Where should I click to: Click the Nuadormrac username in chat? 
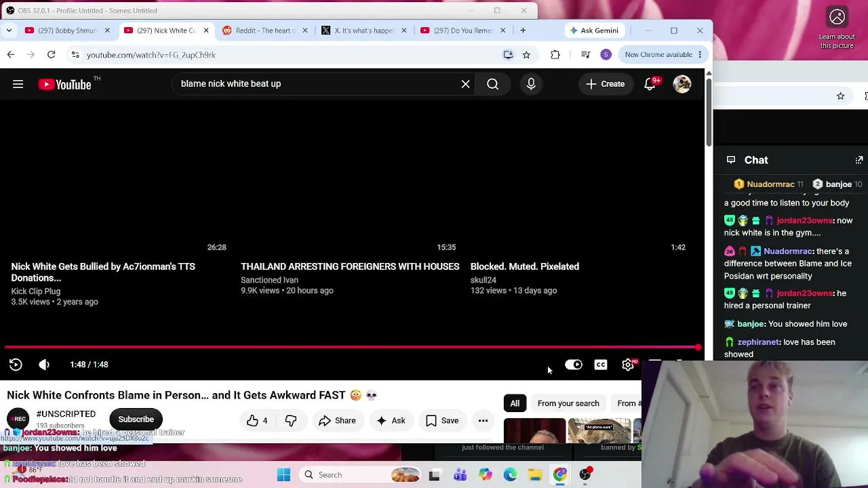(x=788, y=251)
